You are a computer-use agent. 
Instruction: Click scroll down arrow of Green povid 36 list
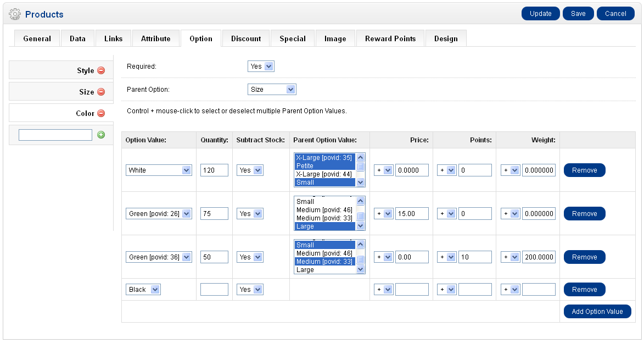pyautogui.click(x=360, y=269)
